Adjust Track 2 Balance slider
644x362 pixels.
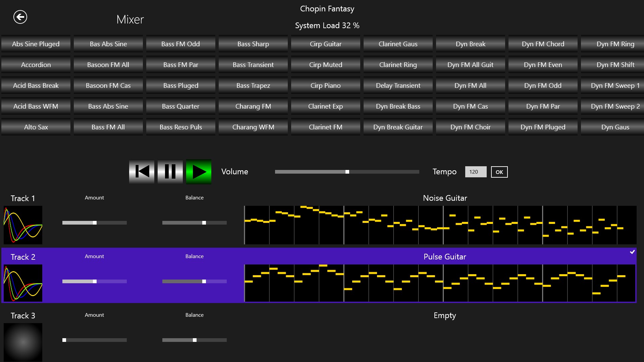[x=205, y=281]
